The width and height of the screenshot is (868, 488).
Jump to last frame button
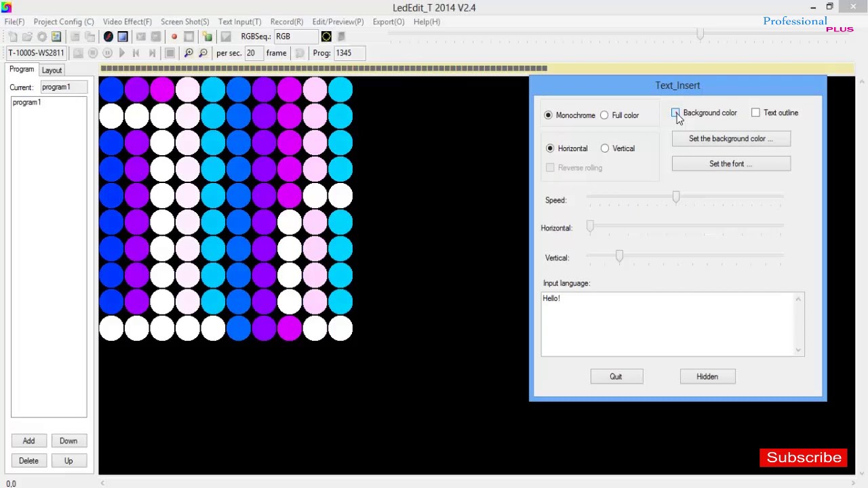click(152, 53)
